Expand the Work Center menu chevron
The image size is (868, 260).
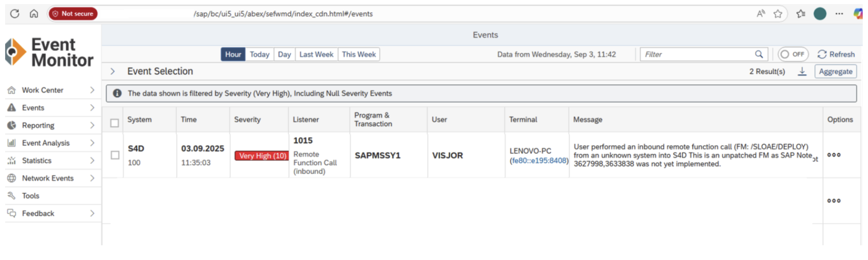pos(92,90)
